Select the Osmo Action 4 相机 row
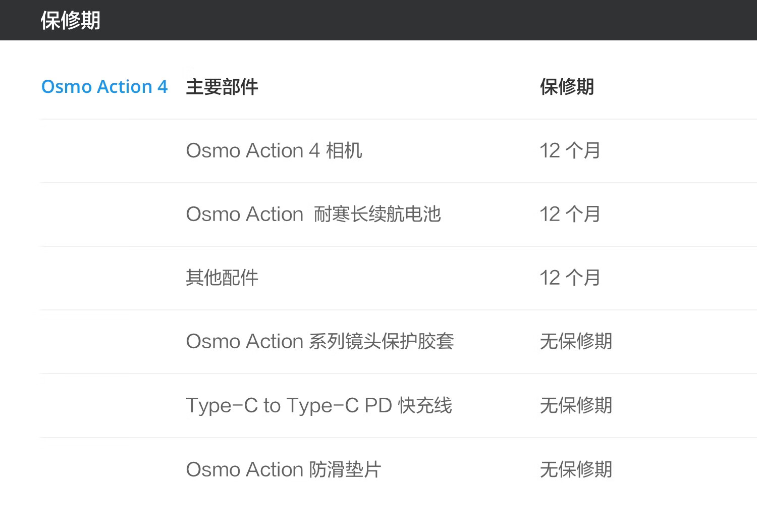The height and width of the screenshot is (532, 757). 399,151
